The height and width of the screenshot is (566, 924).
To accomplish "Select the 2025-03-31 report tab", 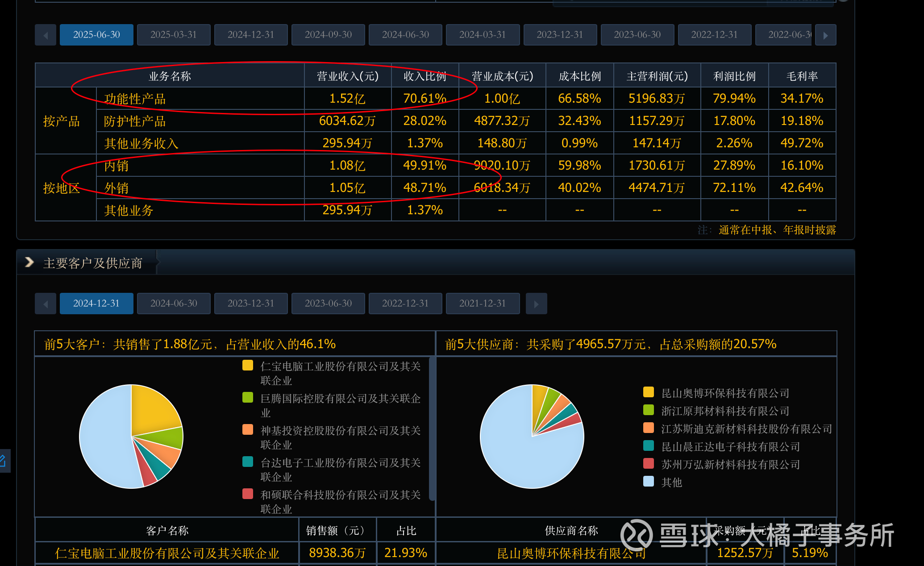I will click(x=174, y=35).
